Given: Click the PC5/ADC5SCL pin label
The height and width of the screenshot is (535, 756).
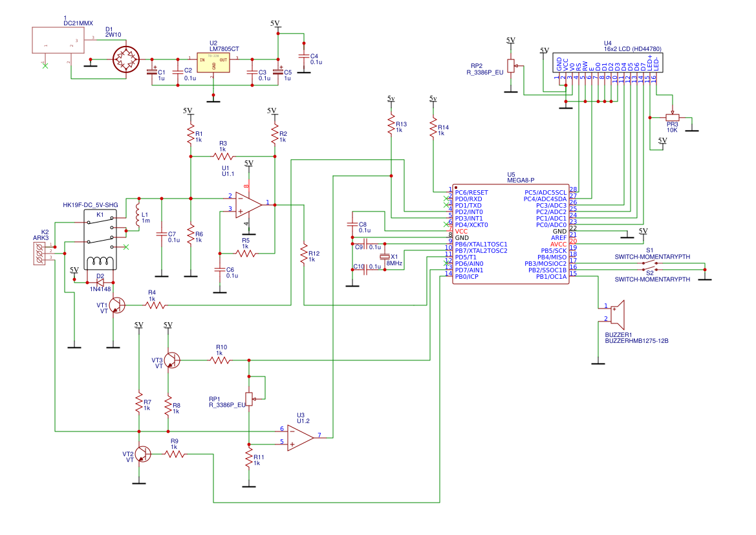Looking at the screenshot, I should tap(546, 193).
